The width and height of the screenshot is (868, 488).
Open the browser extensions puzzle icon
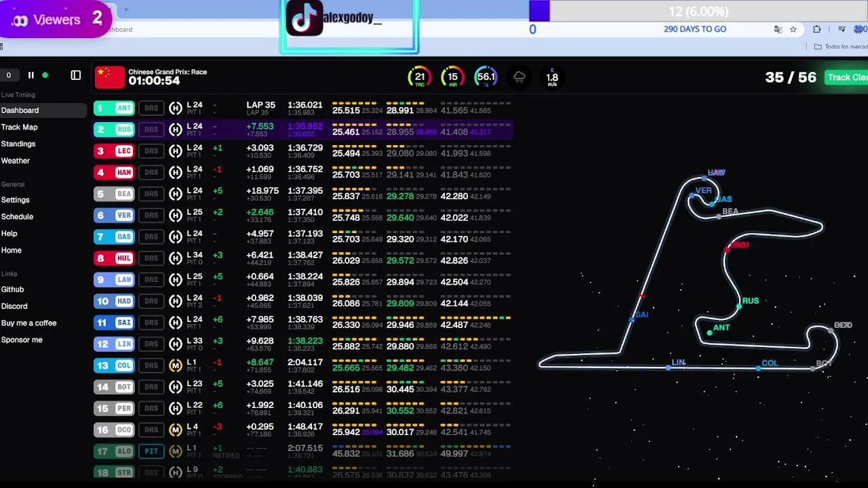coord(816,29)
